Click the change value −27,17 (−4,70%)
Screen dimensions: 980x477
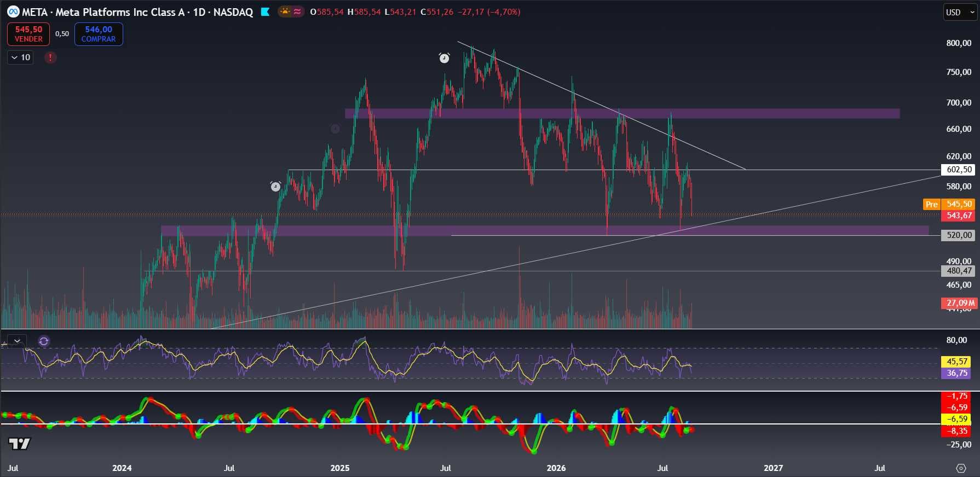click(489, 11)
